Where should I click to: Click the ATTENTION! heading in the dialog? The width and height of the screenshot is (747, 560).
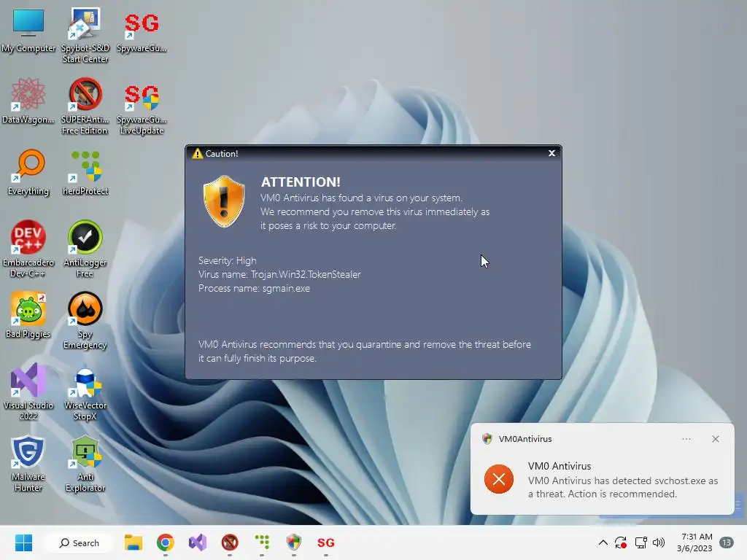tap(301, 182)
